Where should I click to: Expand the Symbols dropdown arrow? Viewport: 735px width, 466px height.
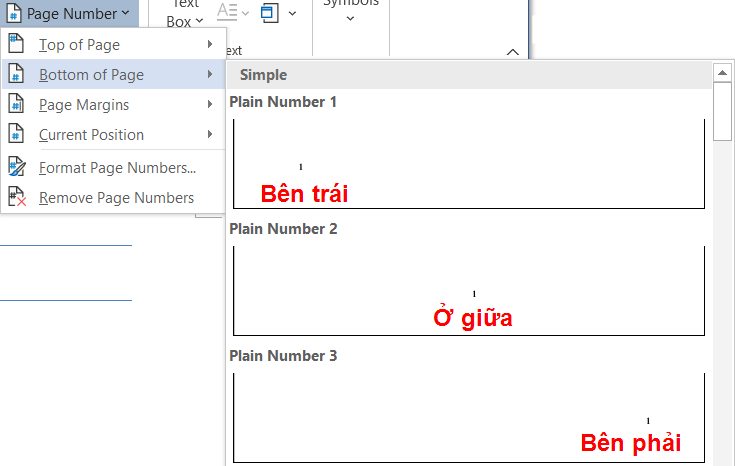(x=351, y=19)
